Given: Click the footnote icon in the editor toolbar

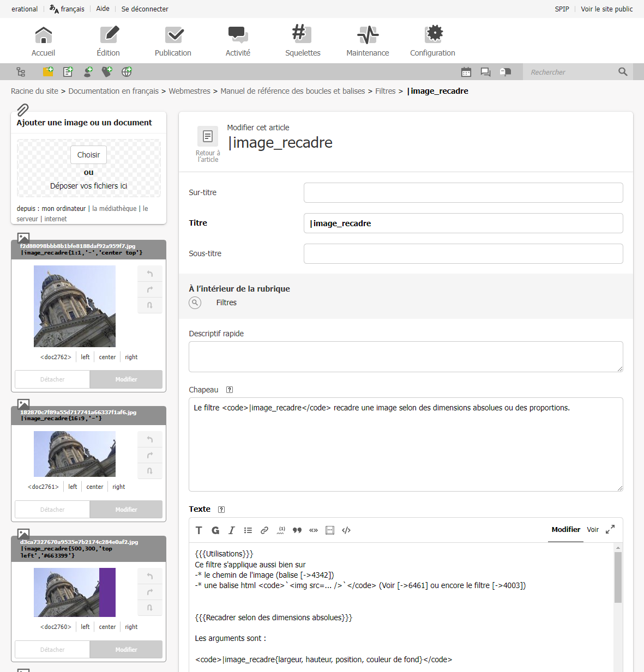Looking at the screenshot, I should click(x=281, y=530).
